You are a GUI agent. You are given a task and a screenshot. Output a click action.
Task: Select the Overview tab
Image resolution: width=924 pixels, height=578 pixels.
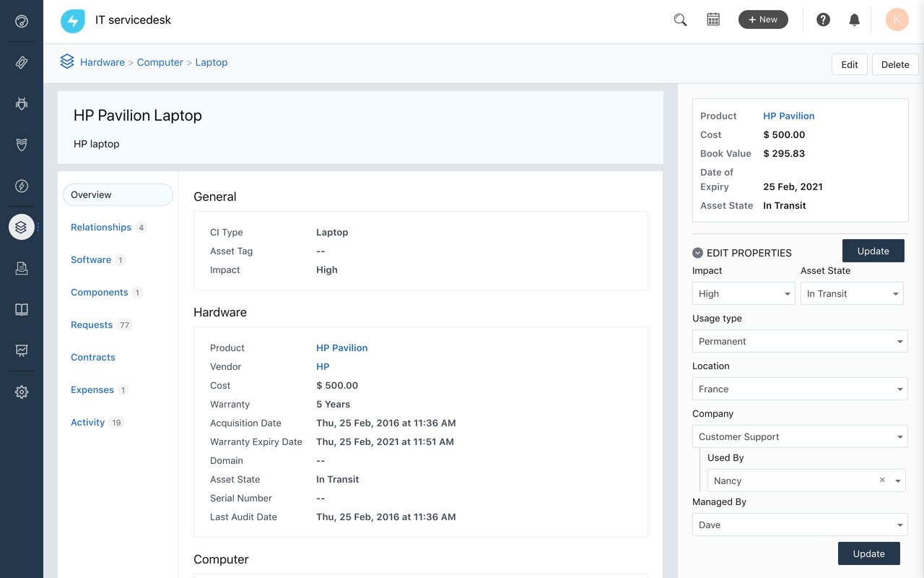click(x=118, y=194)
